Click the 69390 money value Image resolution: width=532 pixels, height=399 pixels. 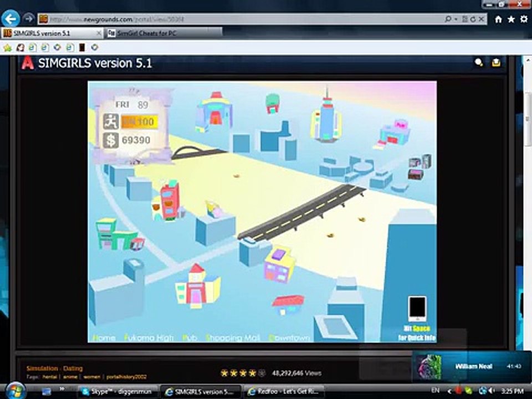(136, 140)
